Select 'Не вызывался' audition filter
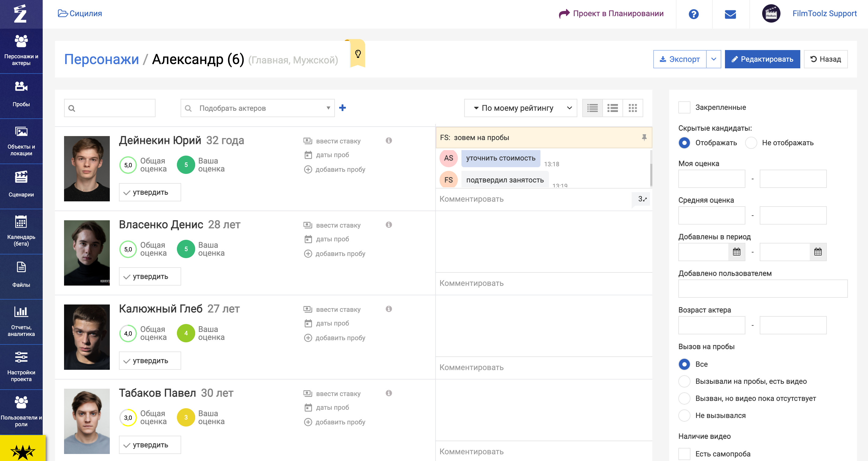 click(684, 416)
